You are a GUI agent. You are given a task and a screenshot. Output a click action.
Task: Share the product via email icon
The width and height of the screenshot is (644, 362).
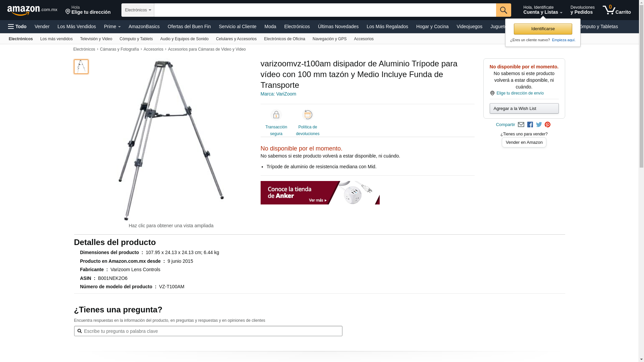coord(521,125)
